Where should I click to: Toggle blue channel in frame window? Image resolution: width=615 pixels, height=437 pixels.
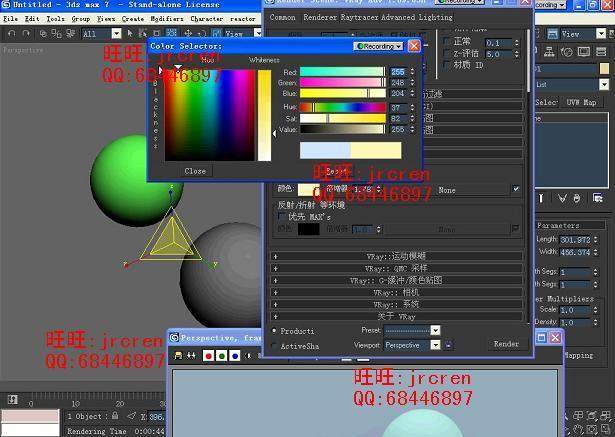click(x=235, y=356)
